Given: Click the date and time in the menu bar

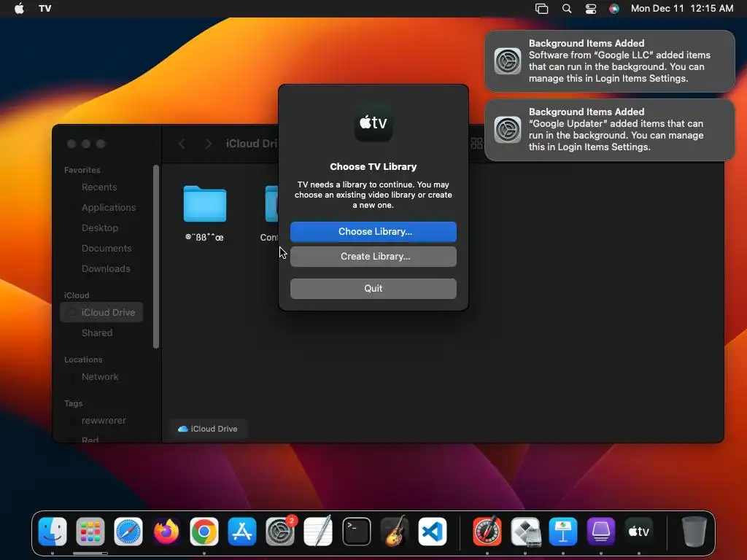Looking at the screenshot, I should click(x=682, y=9).
